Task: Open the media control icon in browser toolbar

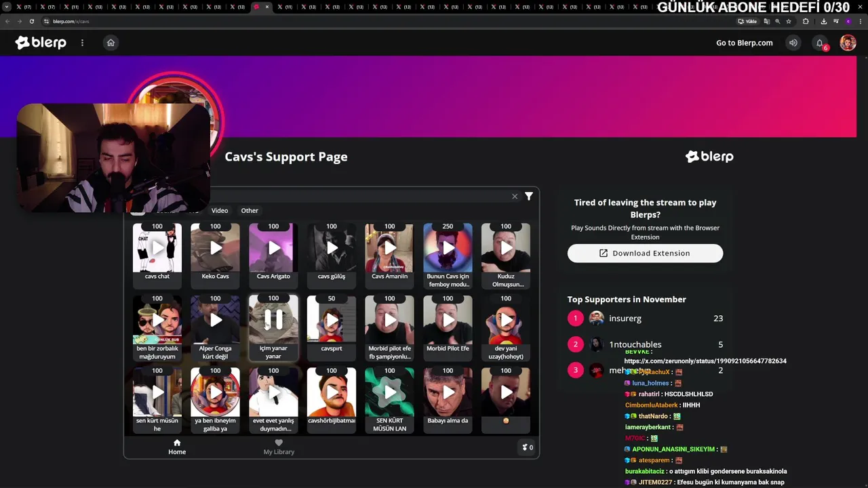Action: click(x=836, y=21)
